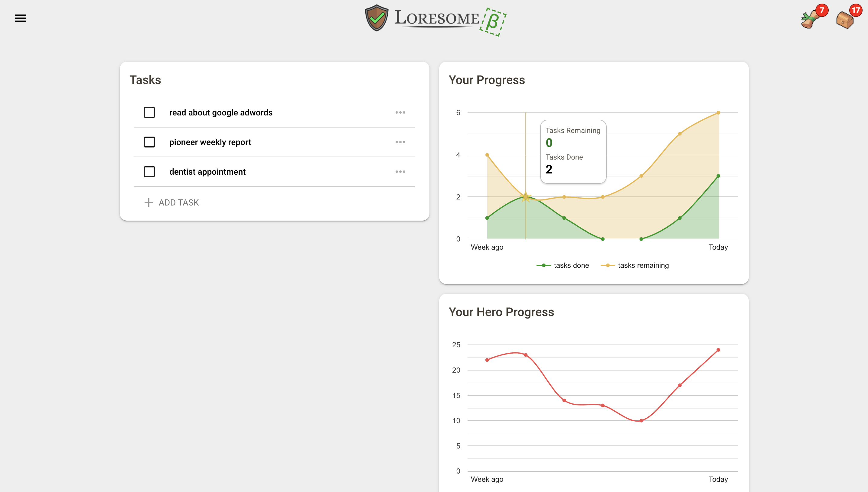868x492 pixels.
Task: Click the star marker on the progress chart
Action: point(525,197)
